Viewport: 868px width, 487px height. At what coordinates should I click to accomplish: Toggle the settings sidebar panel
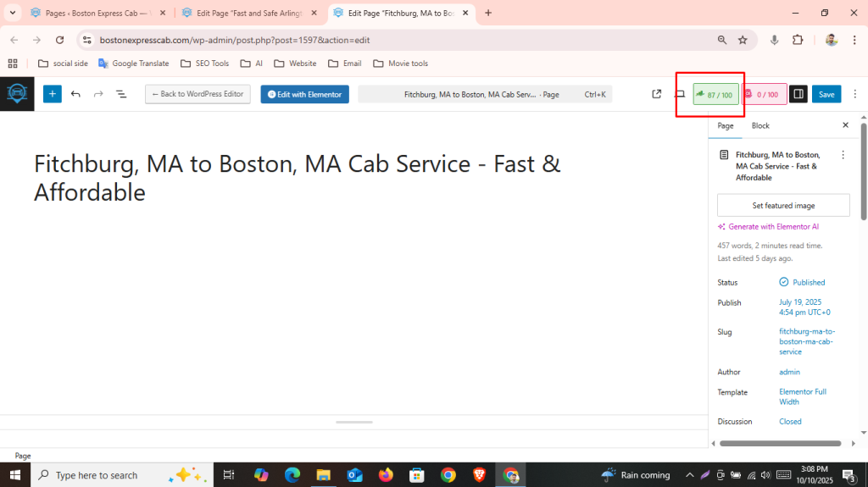click(798, 94)
